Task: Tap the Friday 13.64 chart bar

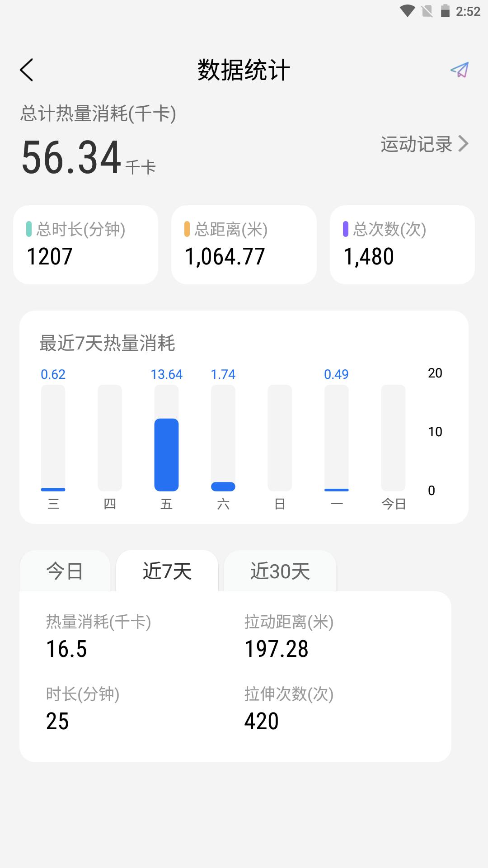Action: coord(166,438)
